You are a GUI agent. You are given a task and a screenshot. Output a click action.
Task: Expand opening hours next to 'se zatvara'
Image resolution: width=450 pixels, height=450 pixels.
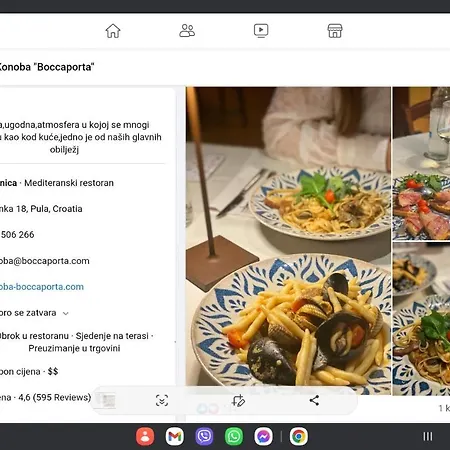click(x=66, y=313)
